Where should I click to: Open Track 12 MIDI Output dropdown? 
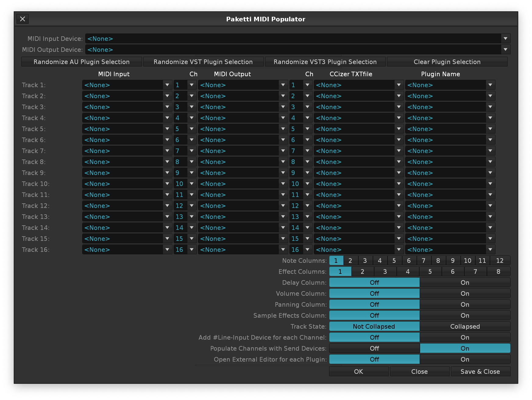tap(243, 206)
